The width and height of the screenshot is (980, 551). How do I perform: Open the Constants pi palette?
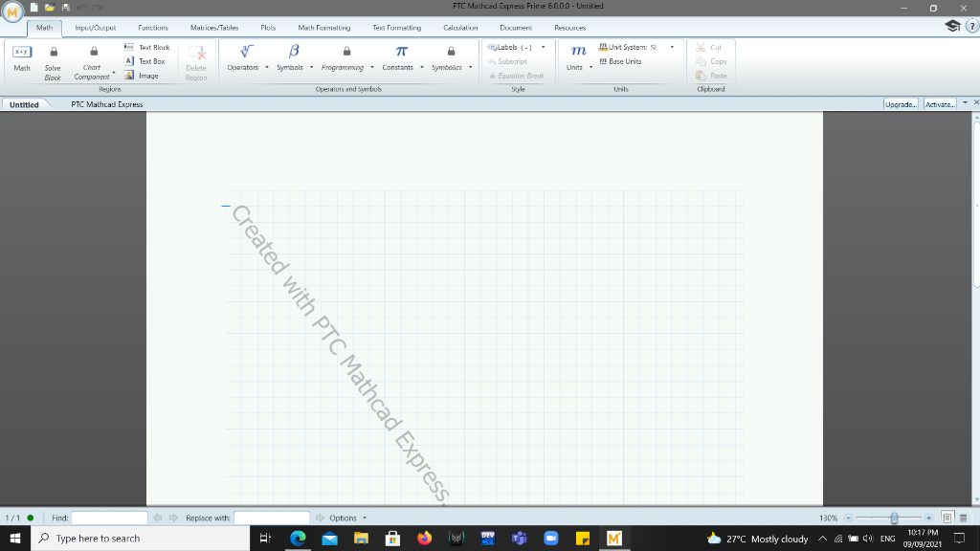(x=398, y=57)
